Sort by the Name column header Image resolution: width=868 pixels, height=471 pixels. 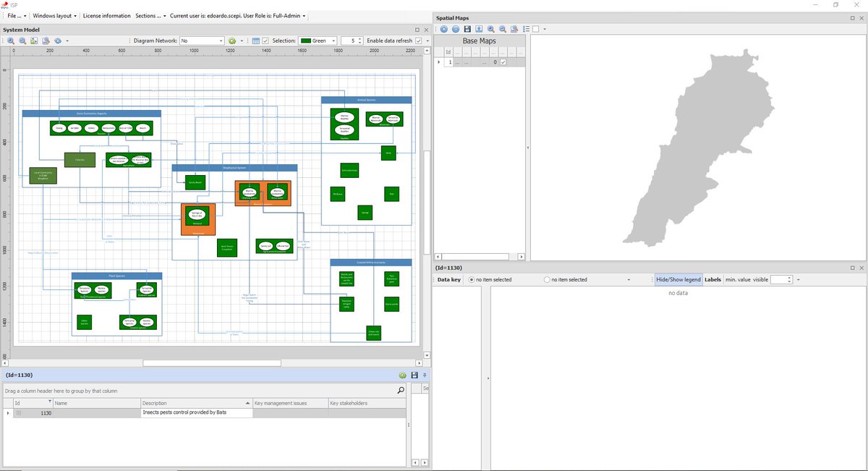click(96, 403)
